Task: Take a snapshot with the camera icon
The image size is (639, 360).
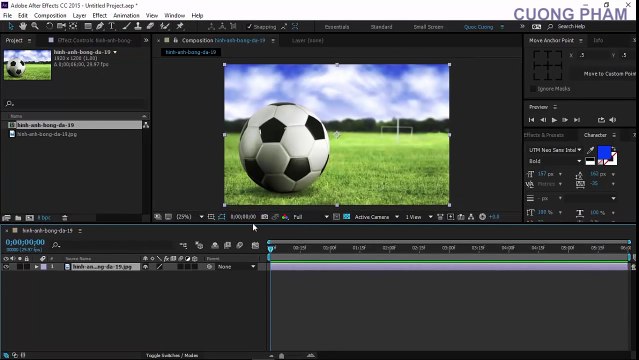Action: 264,216
